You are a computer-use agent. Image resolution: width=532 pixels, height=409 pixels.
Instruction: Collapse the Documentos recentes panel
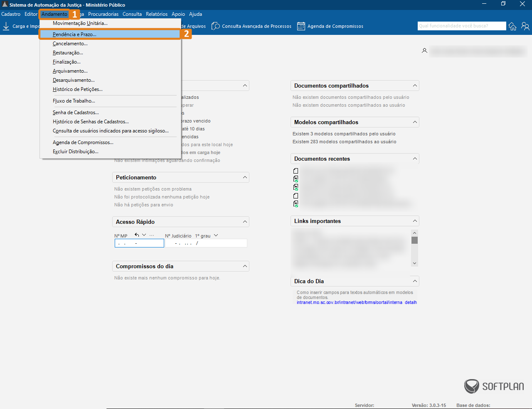click(x=415, y=159)
